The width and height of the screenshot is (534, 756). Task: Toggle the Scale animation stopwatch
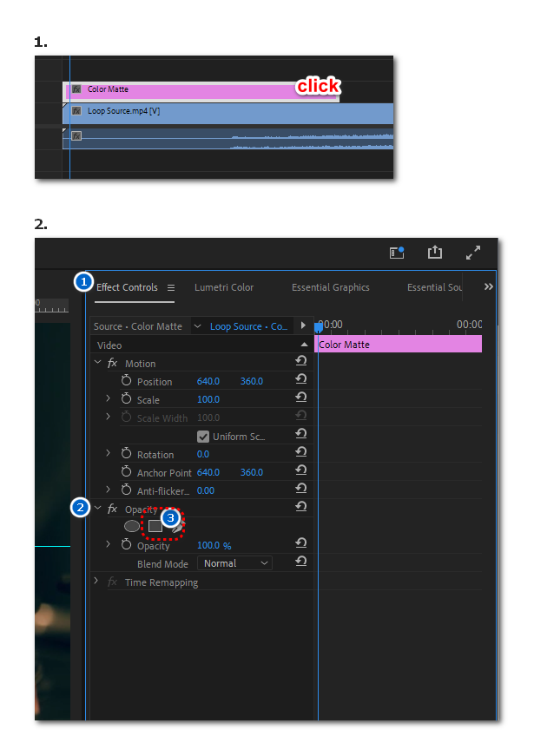126,399
